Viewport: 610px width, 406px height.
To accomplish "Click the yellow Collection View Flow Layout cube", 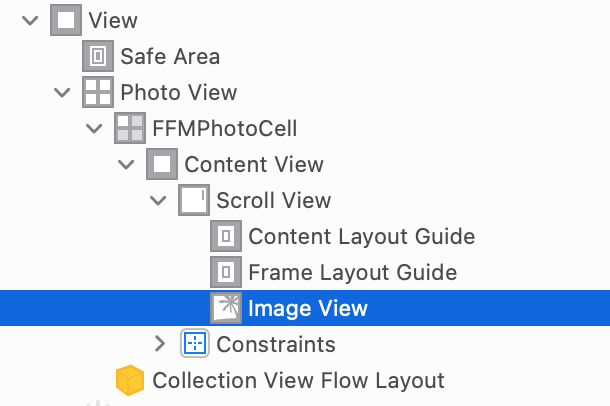I will coord(130,380).
